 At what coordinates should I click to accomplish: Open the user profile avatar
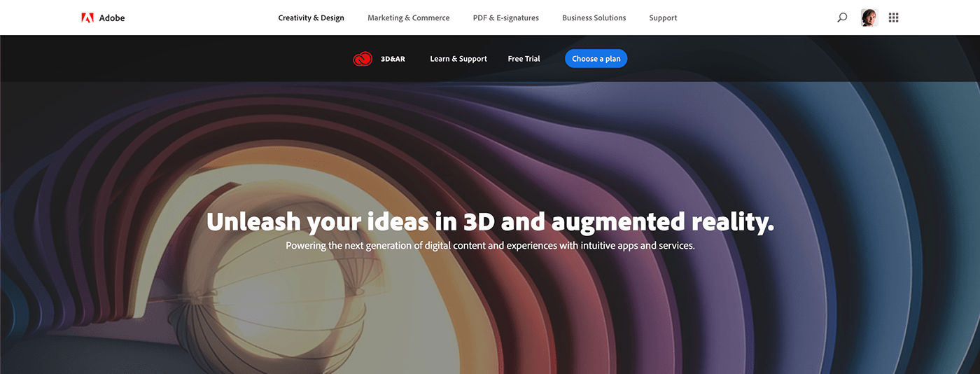pos(869,18)
